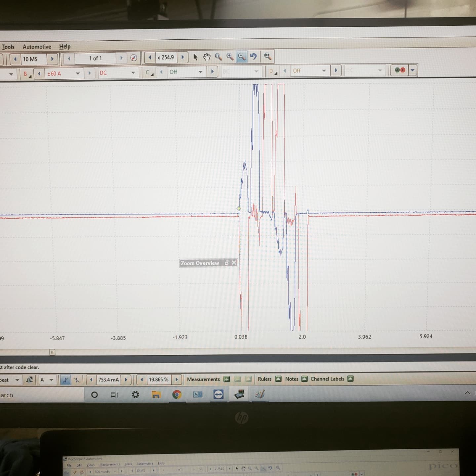Open the Help menu

pyautogui.click(x=65, y=47)
